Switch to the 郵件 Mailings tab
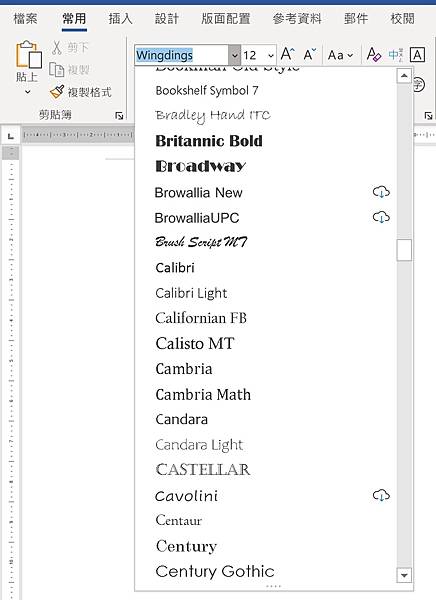This screenshot has width=436, height=600. [356, 18]
